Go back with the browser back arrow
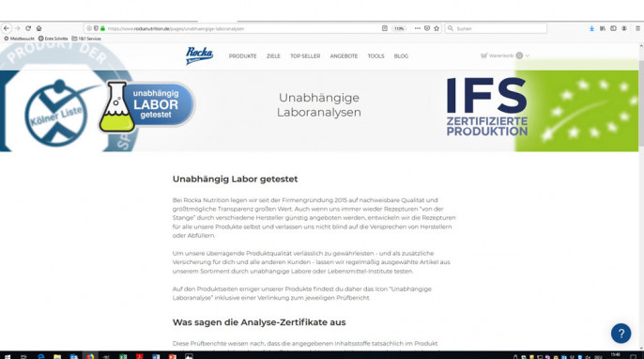The width and height of the screenshot is (644, 359). coord(7,28)
